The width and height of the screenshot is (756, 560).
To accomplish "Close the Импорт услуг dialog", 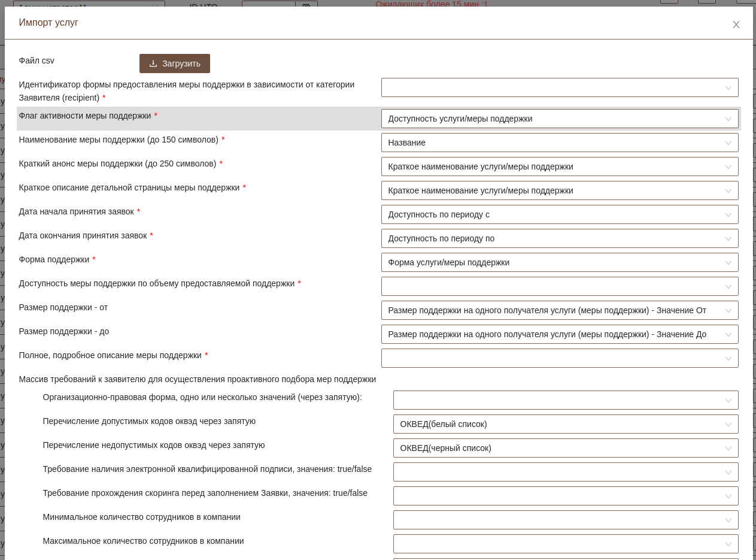I will (x=736, y=25).
